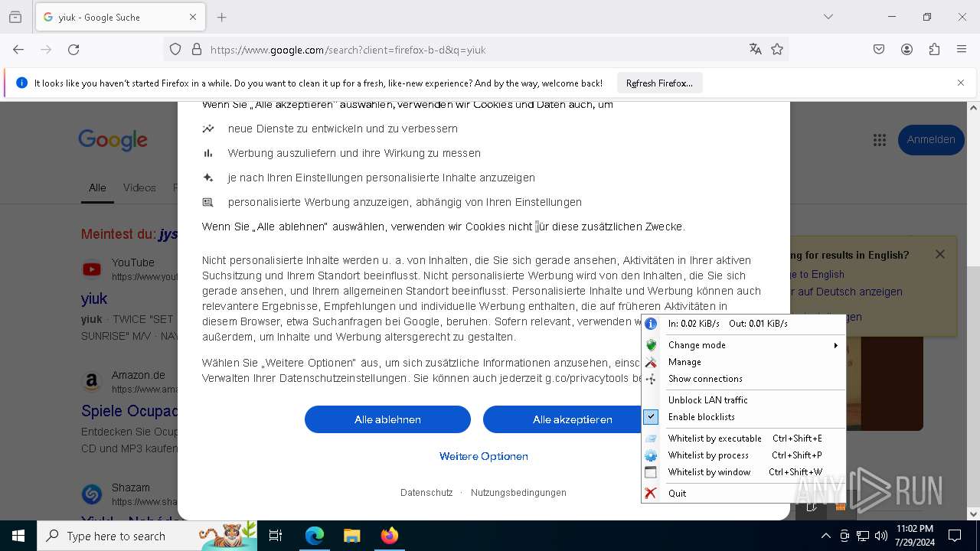
Task: Open Task View on the taskbar
Action: (x=276, y=536)
